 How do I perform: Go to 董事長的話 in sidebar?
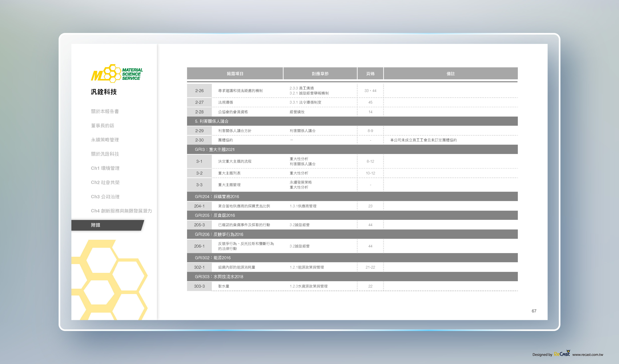(x=103, y=126)
